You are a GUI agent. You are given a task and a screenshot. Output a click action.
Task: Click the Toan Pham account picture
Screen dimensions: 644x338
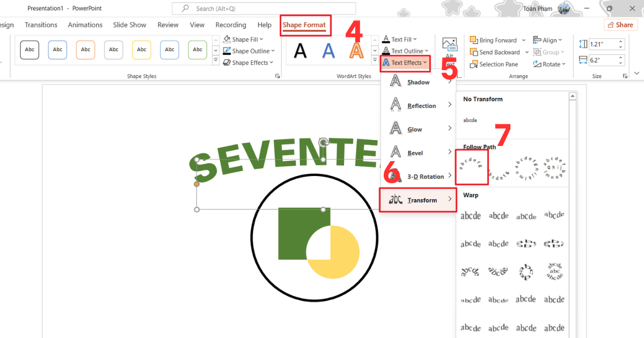click(563, 9)
